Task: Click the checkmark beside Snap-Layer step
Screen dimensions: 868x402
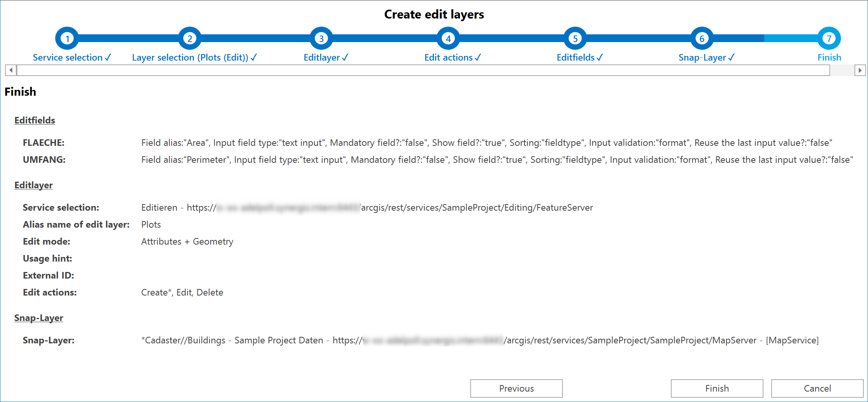Action: click(731, 57)
